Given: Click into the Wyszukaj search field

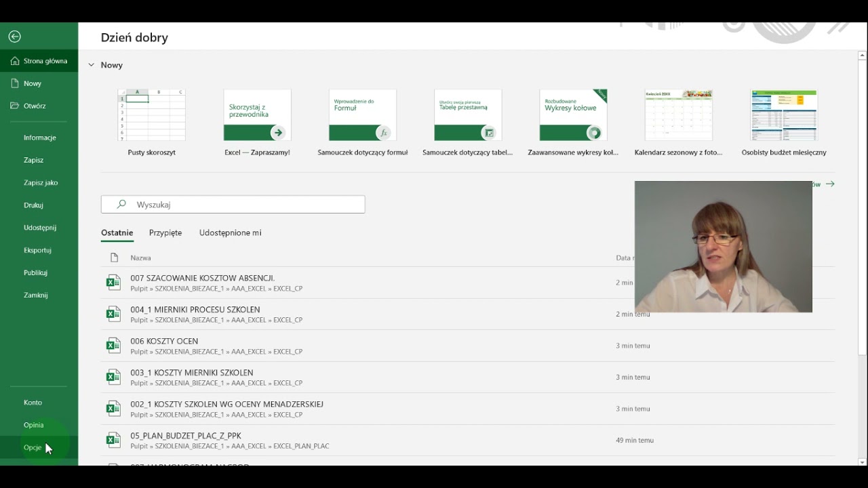Looking at the screenshot, I should (233, 204).
